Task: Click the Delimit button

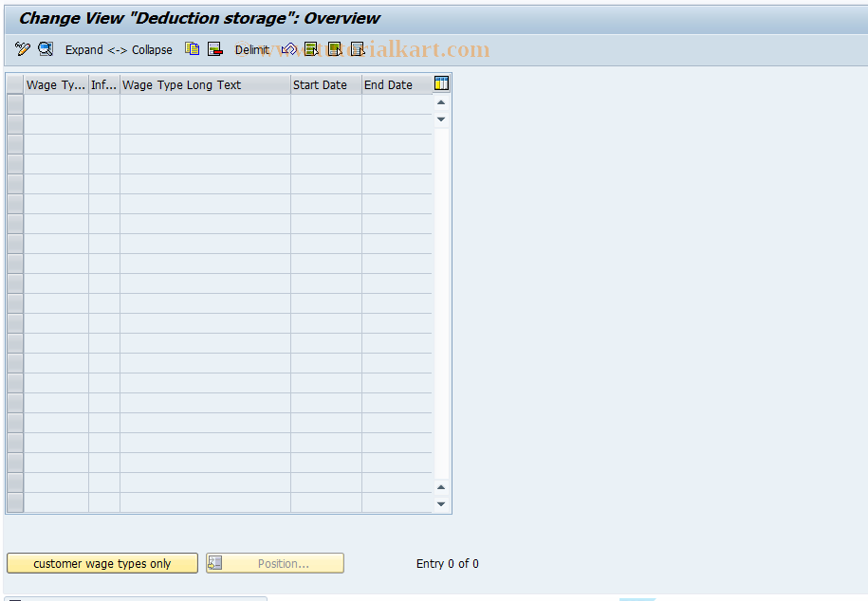Action: pyautogui.click(x=252, y=50)
